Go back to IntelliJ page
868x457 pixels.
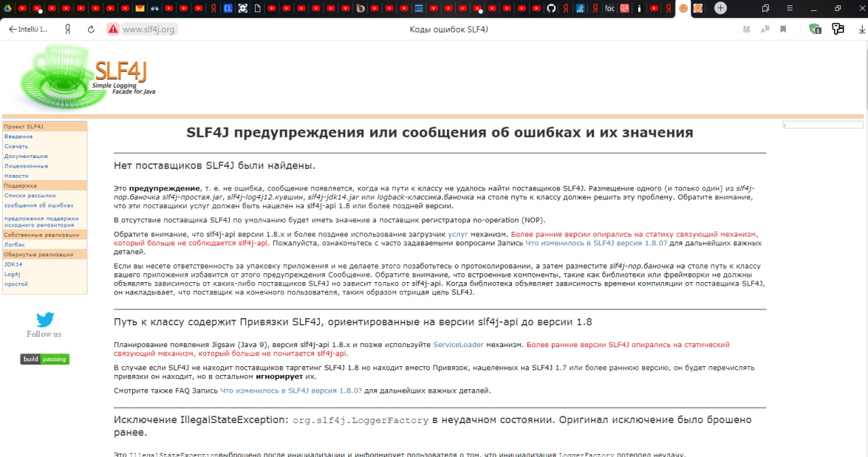click(x=28, y=29)
